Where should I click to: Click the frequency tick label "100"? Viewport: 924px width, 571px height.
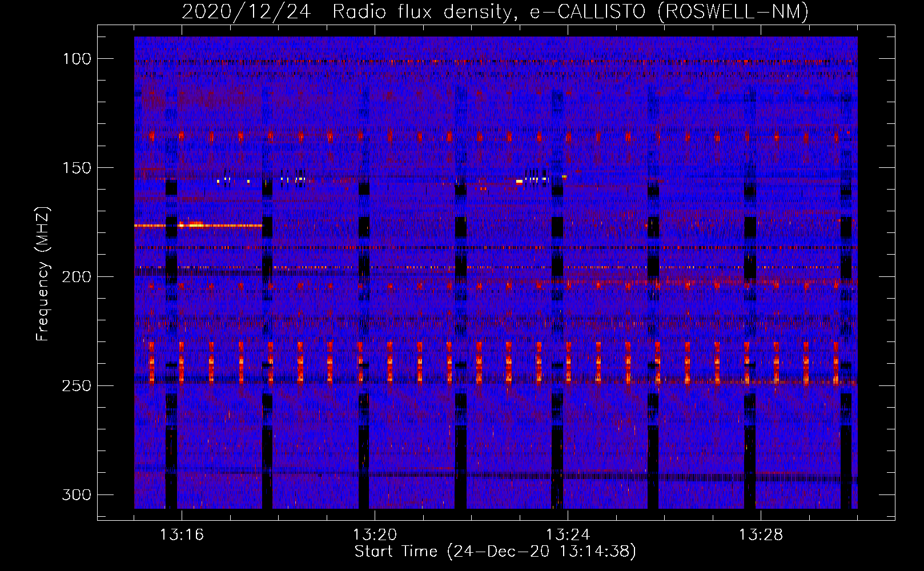(77, 59)
